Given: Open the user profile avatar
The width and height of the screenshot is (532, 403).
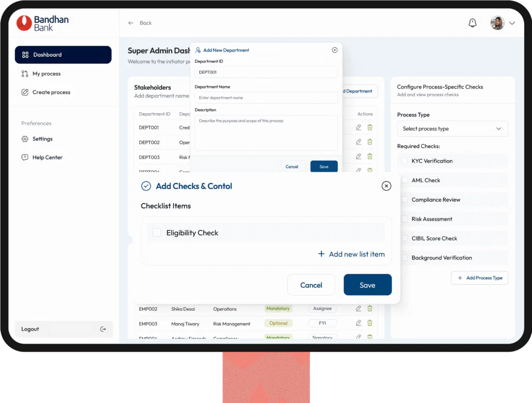Looking at the screenshot, I should tap(497, 23).
